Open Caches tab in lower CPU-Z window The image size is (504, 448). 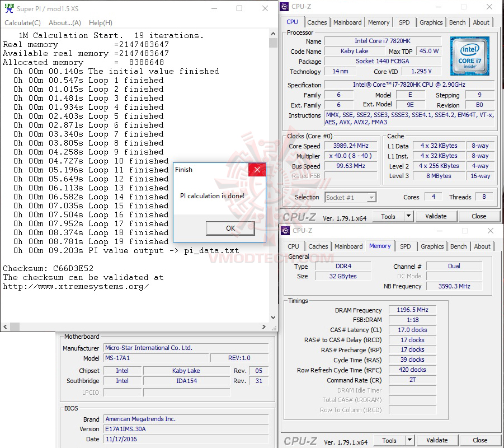(x=318, y=246)
